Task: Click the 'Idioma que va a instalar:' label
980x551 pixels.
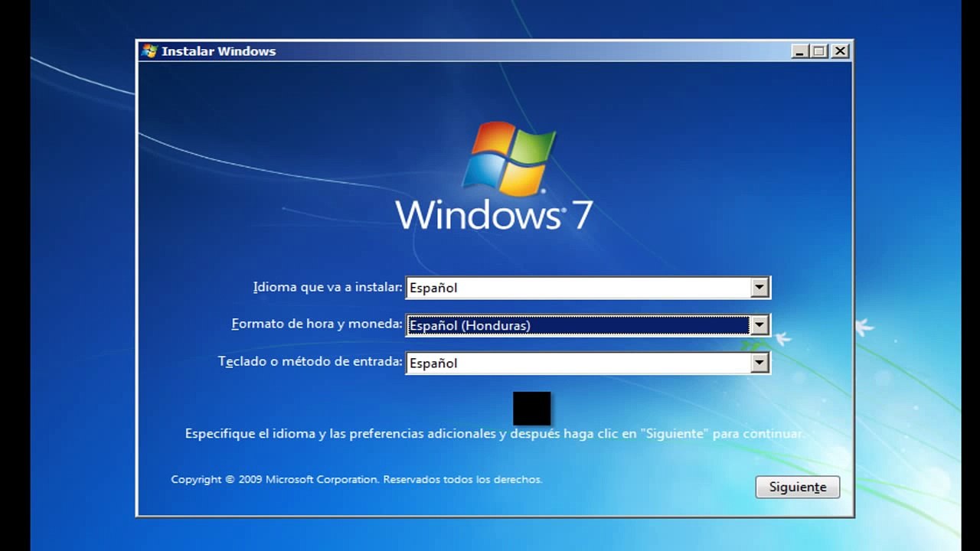Action: (328, 287)
